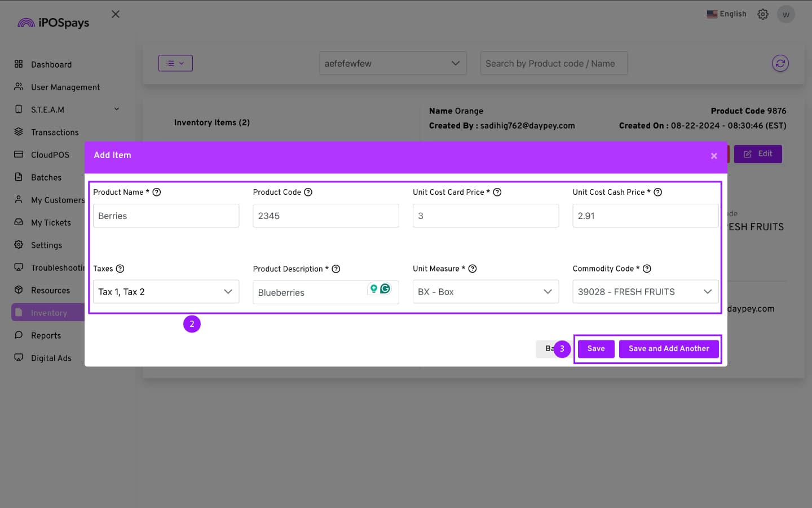Click the Commodity Code help icon
Screen dimensions: 812x508
coord(647,269)
